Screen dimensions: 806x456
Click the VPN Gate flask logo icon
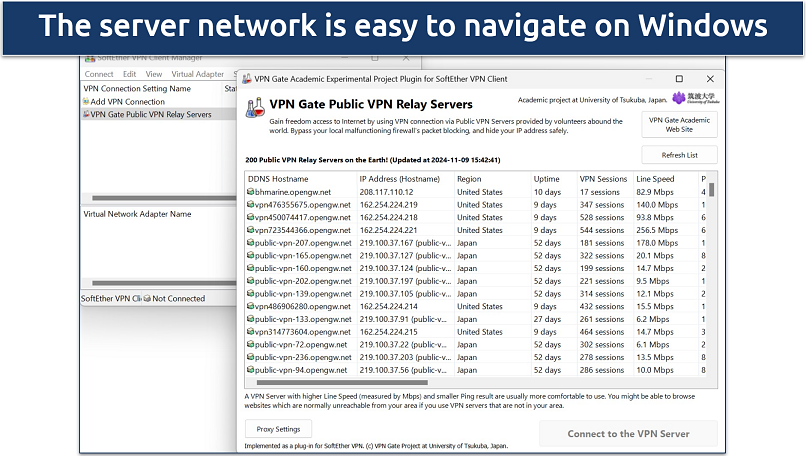click(x=255, y=107)
